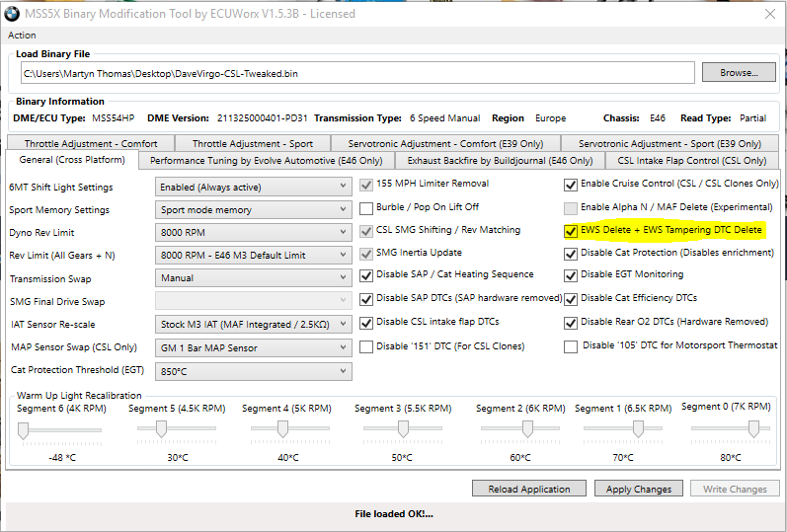This screenshot has height=532, width=787.
Task: Toggle Enable Alpha N / MAF Delete checkbox
Action: click(570, 208)
